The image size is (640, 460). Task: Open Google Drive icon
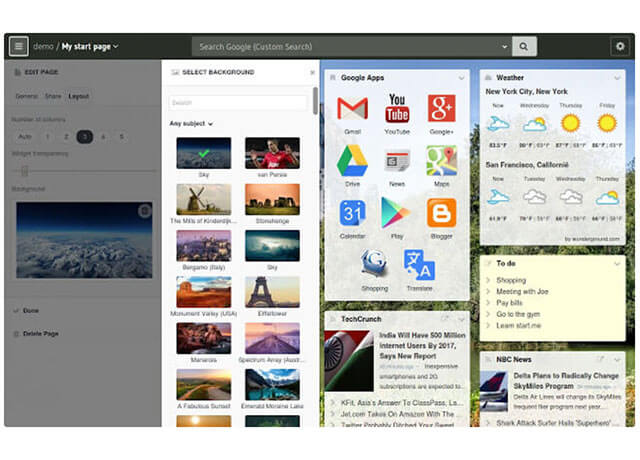[352, 160]
